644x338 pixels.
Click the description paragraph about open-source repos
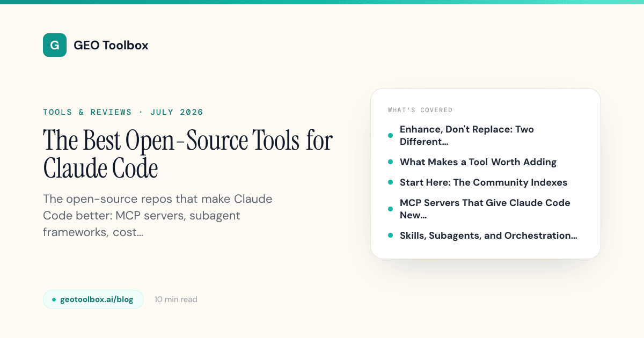coord(158,216)
